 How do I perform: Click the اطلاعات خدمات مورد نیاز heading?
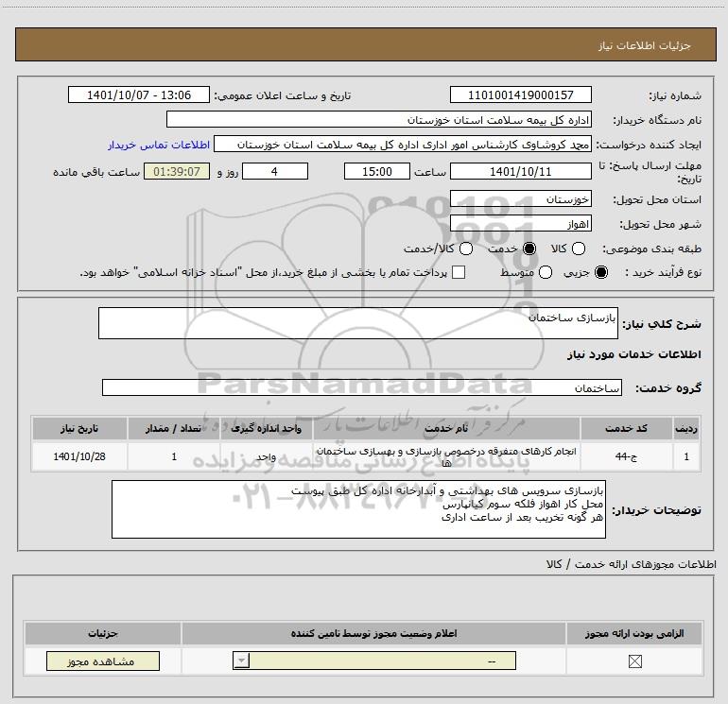point(633,354)
